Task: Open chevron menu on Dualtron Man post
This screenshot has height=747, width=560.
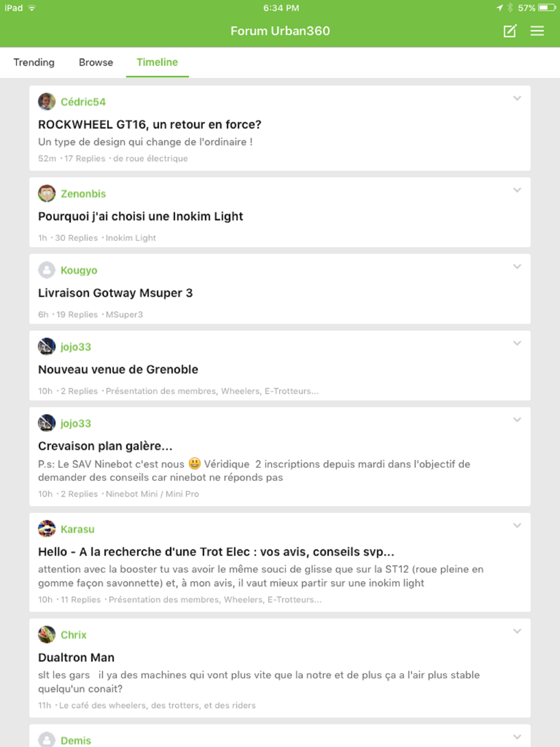Action: click(x=517, y=632)
